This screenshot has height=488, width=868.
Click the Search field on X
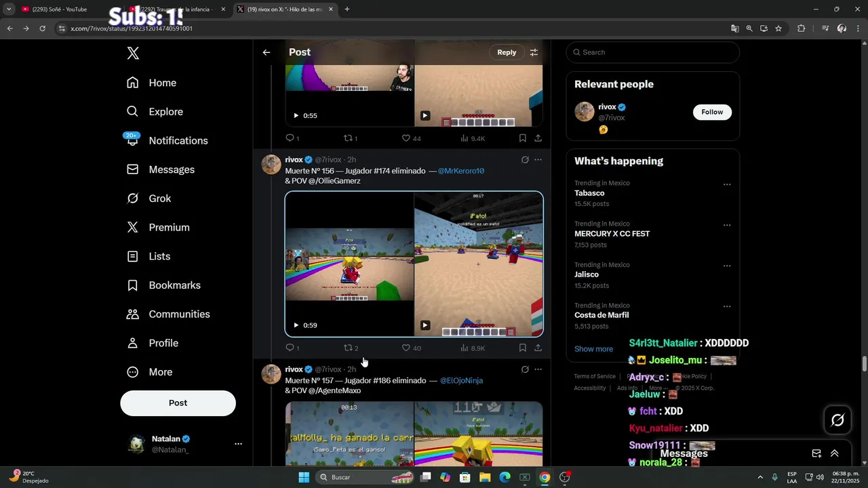click(x=652, y=52)
